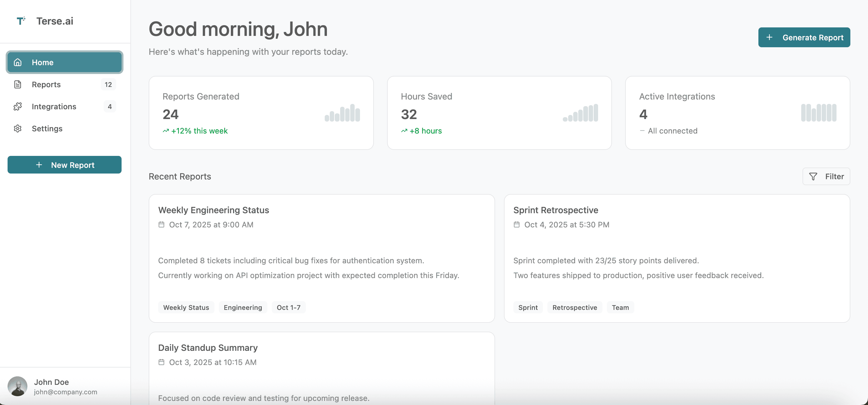Viewport: 868px width, 405px height.
Task: Click the Hours Saved bar chart icon
Action: (x=580, y=112)
